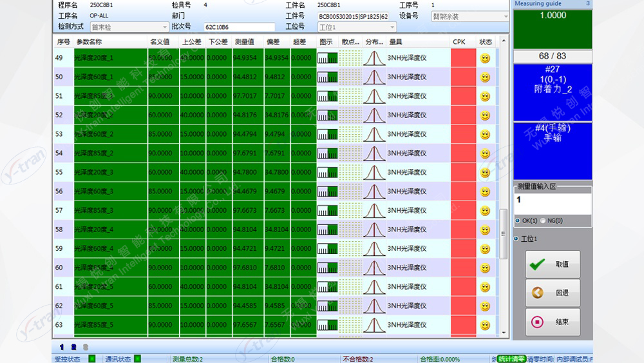644x363 pixels.
Task: Select the 工位1 radio option
Action: coord(516,239)
